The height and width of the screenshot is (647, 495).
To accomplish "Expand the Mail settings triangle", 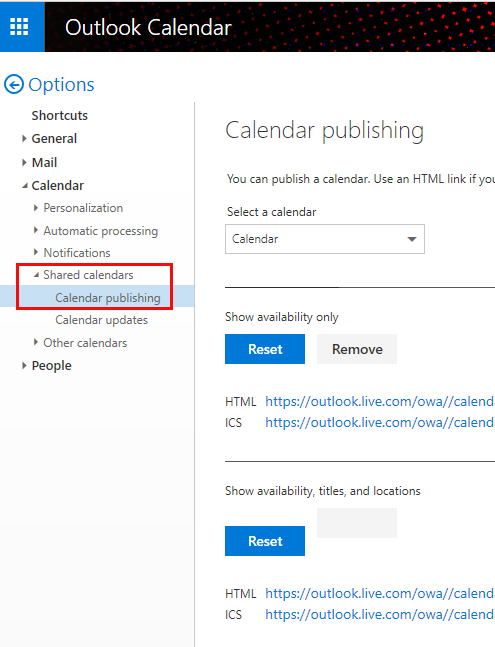I will coord(24,163).
